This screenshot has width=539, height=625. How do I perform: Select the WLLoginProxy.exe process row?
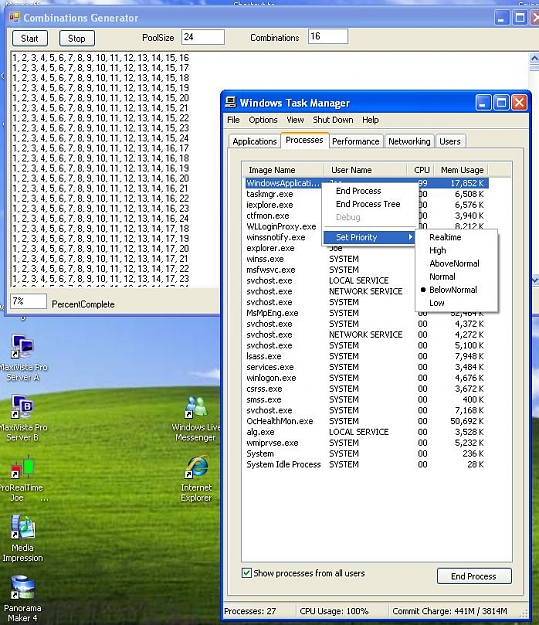(283, 226)
